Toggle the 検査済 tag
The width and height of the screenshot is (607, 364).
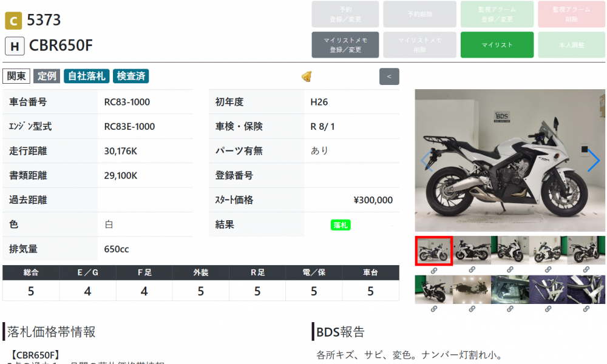click(x=131, y=76)
